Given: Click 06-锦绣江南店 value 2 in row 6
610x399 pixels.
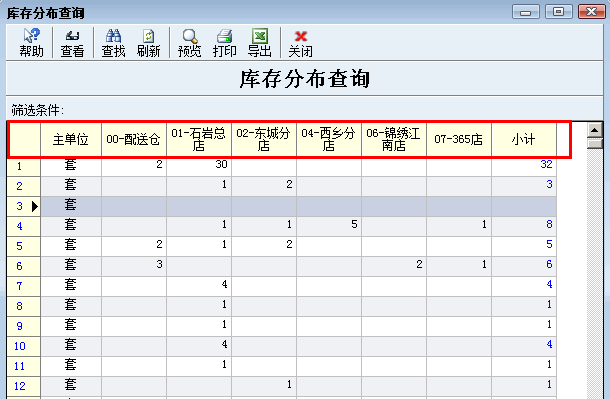Looking at the screenshot, I should [x=419, y=264].
